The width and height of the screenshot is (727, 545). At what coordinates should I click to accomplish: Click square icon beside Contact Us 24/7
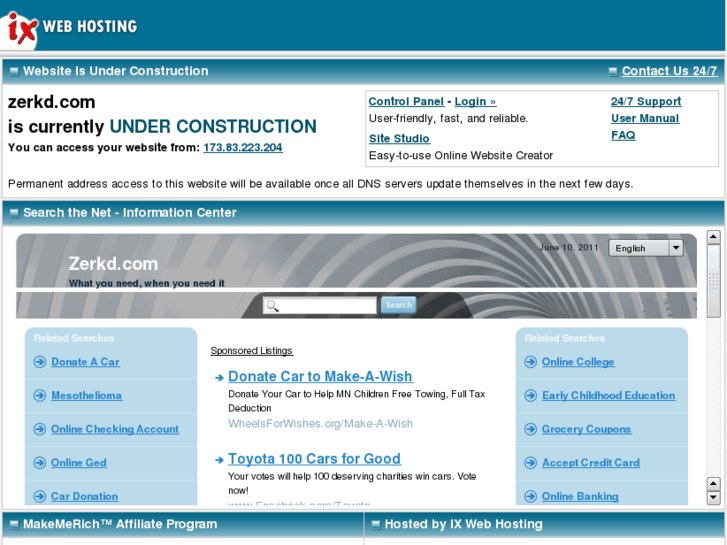coord(613,71)
